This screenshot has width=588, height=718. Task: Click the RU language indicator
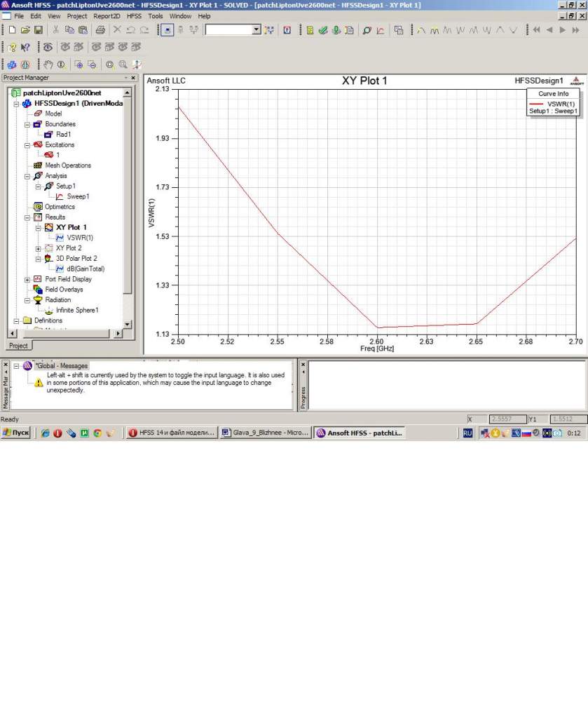(x=467, y=433)
